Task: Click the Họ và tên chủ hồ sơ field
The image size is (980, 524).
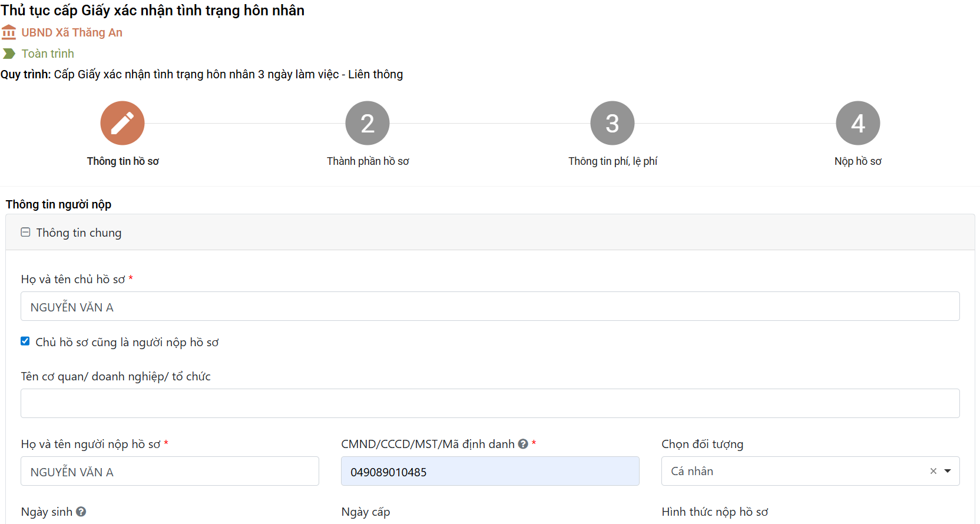Action: pyautogui.click(x=490, y=307)
